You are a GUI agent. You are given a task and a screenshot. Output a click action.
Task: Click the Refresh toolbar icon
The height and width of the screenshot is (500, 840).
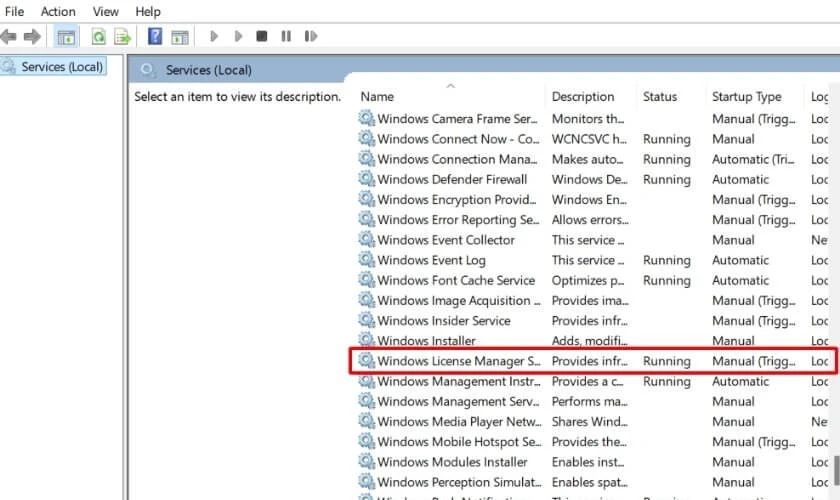click(x=99, y=36)
